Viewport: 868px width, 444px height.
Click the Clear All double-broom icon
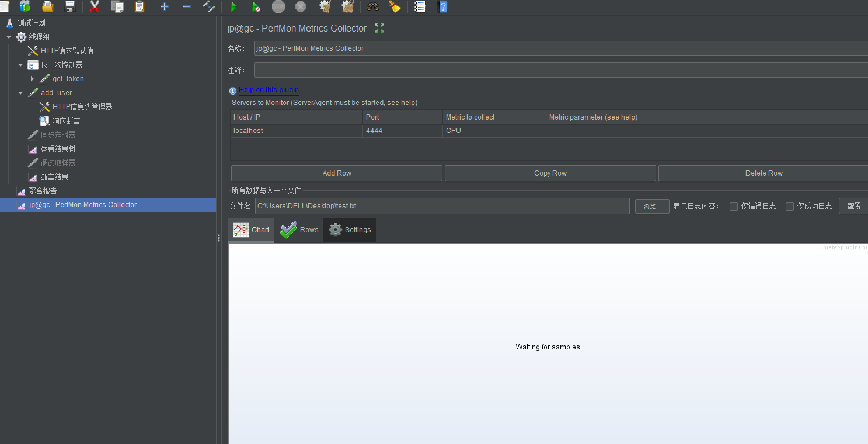click(348, 6)
